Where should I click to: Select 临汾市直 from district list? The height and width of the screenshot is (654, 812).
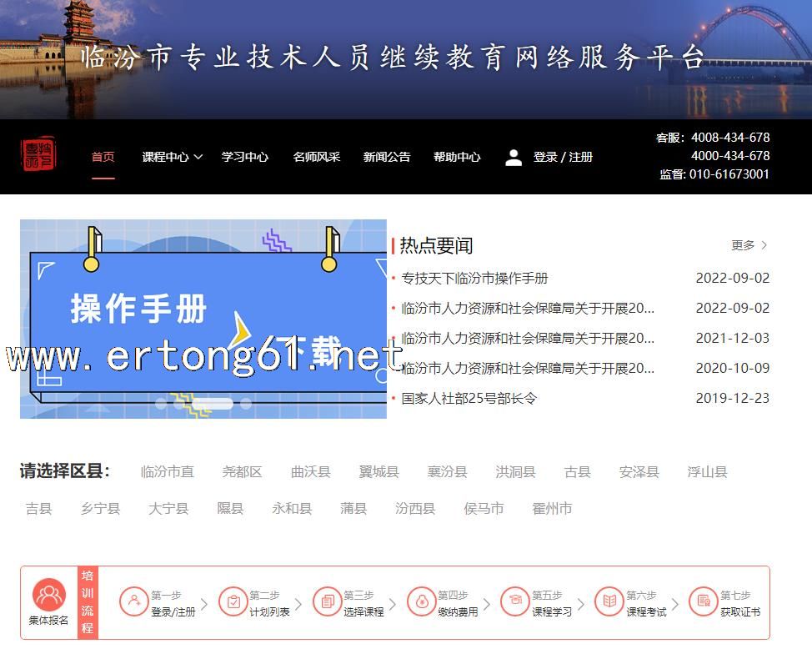[x=167, y=472]
